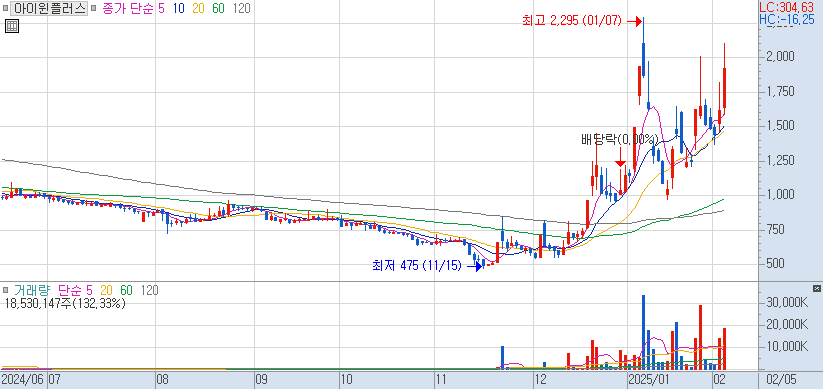Click the 10,000K volume axis label

click(786, 347)
